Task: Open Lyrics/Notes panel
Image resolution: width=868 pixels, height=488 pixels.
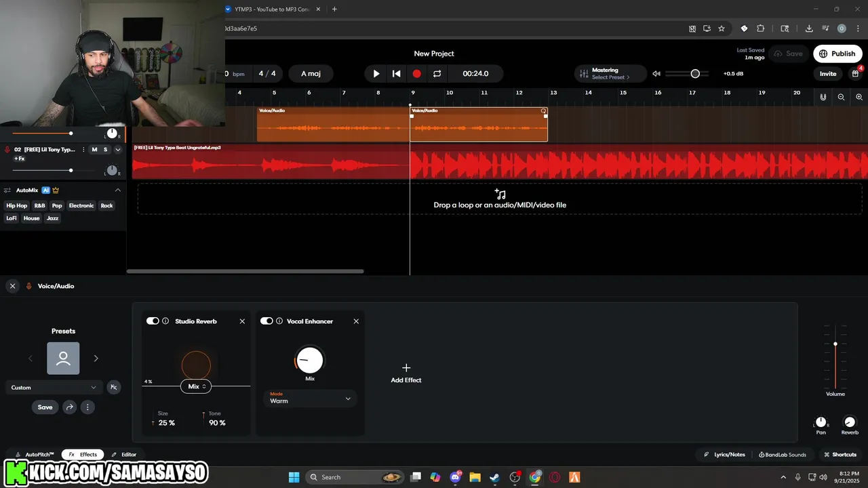Action: [724, 455]
